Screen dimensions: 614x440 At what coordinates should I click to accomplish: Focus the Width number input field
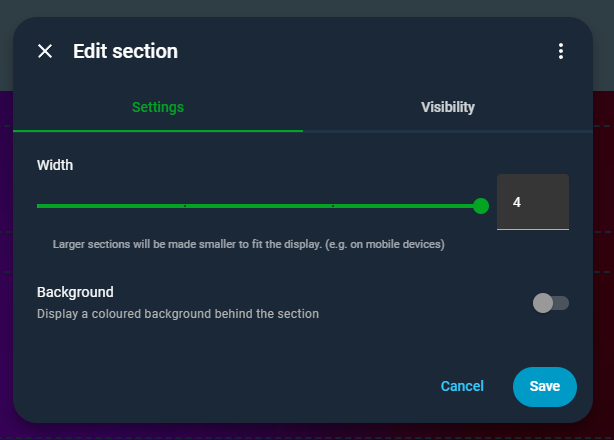pos(532,202)
